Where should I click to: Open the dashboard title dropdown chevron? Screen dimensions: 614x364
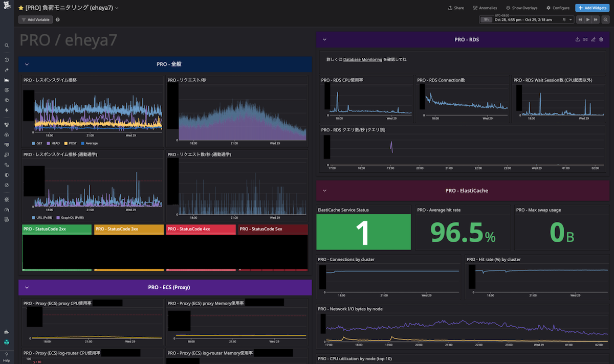(x=117, y=8)
